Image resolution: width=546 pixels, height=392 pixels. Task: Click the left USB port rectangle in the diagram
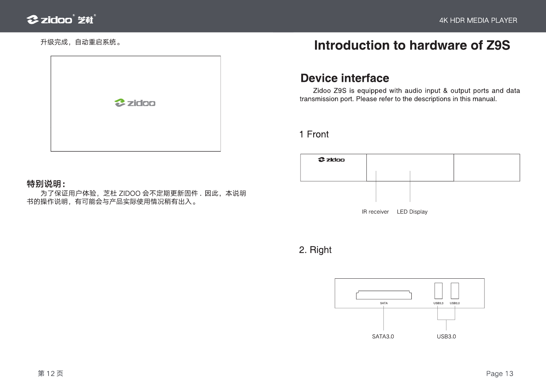438,291
